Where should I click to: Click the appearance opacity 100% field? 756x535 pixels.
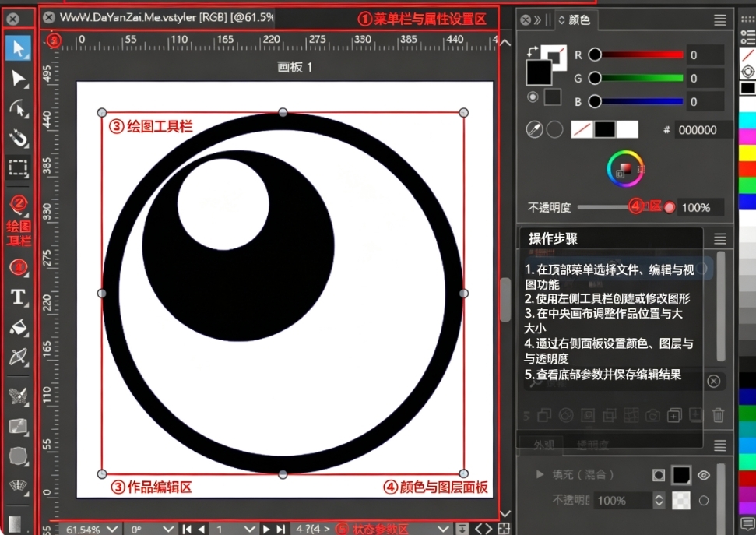622,501
